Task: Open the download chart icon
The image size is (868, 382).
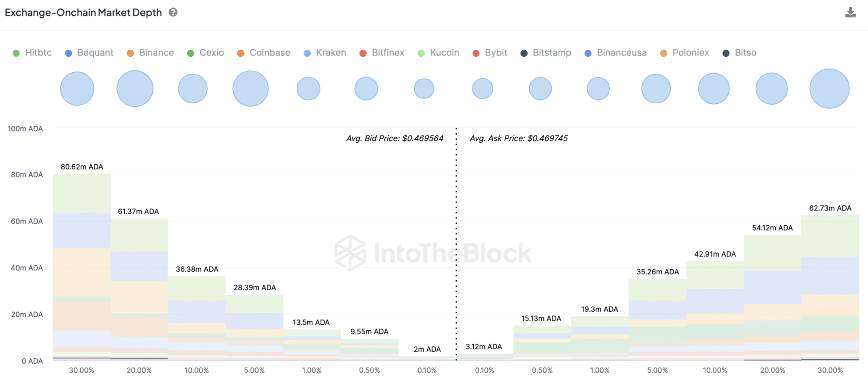Action: tap(851, 13)
